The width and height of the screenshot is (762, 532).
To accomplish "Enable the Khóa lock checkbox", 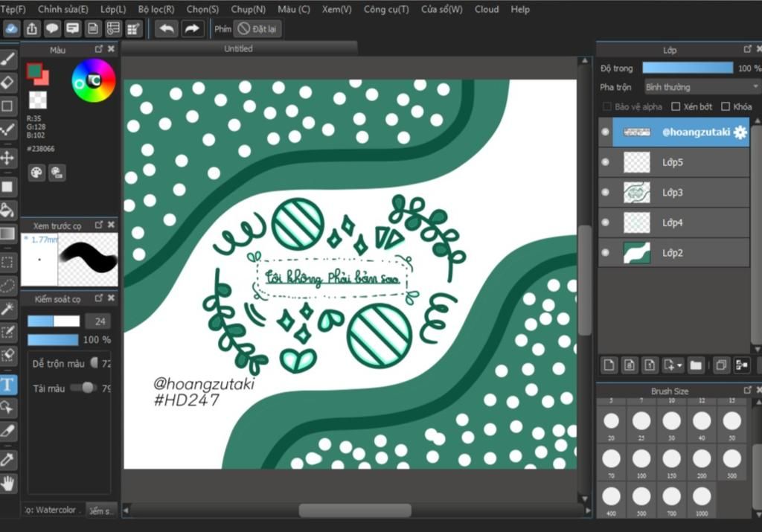I will (726, 106).
